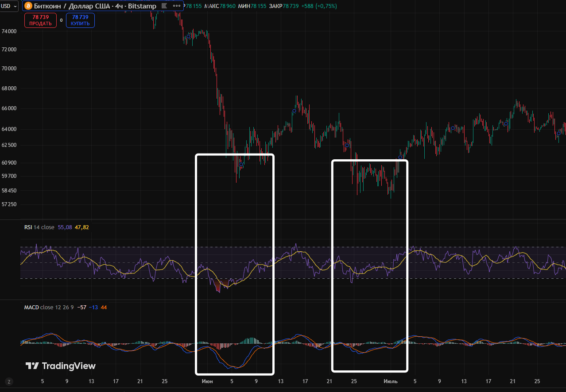Open the three-dots more menu in legend
This screenshot has width=566, height=392.
pos(177,6)
